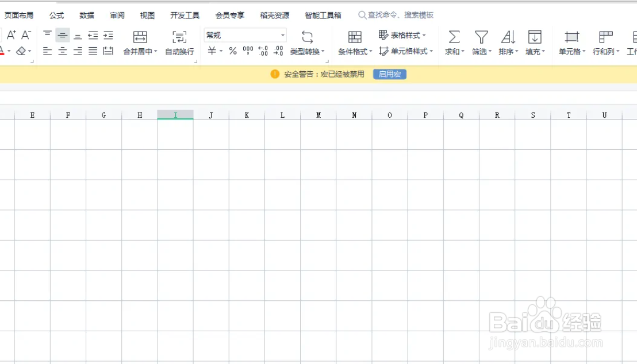
Task: Open 表格样式 table styles
Action: pyautogui.click(x=402, y=35)
